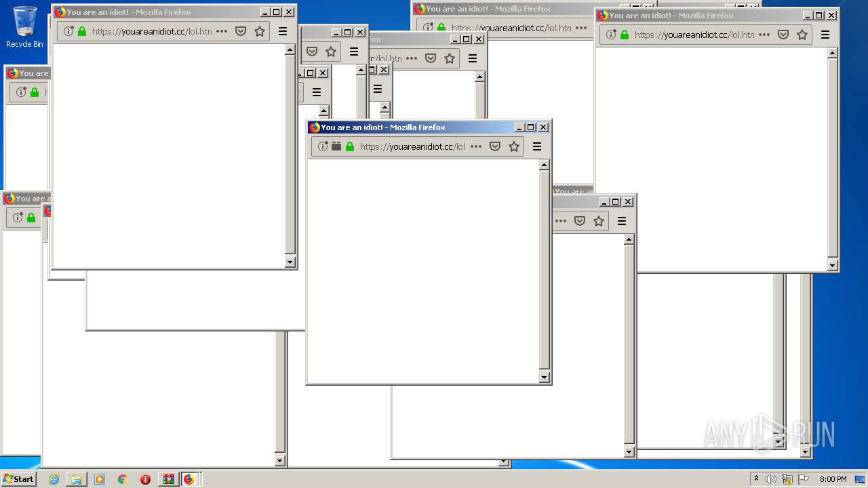Image resolution: width=868 pixels, height=488 pixels.
Task: Open page actions in the rightmost Firefox window
Action: pyautogui.click(x=764, y=35)
